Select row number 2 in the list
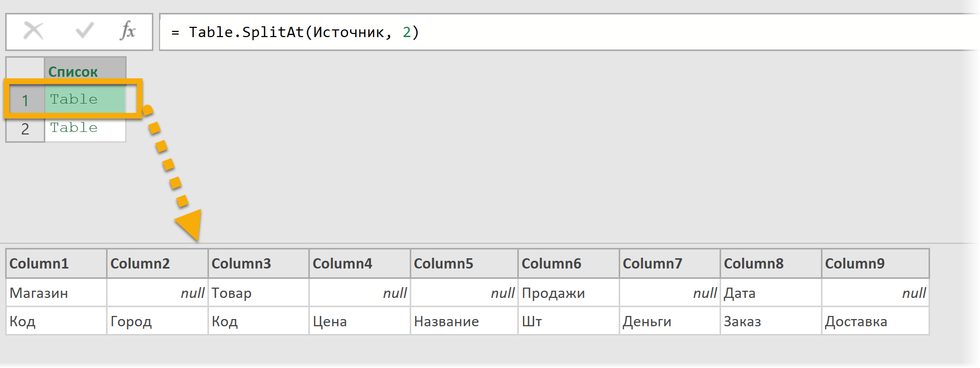980x368 pixels. click(x=25, y=129)
